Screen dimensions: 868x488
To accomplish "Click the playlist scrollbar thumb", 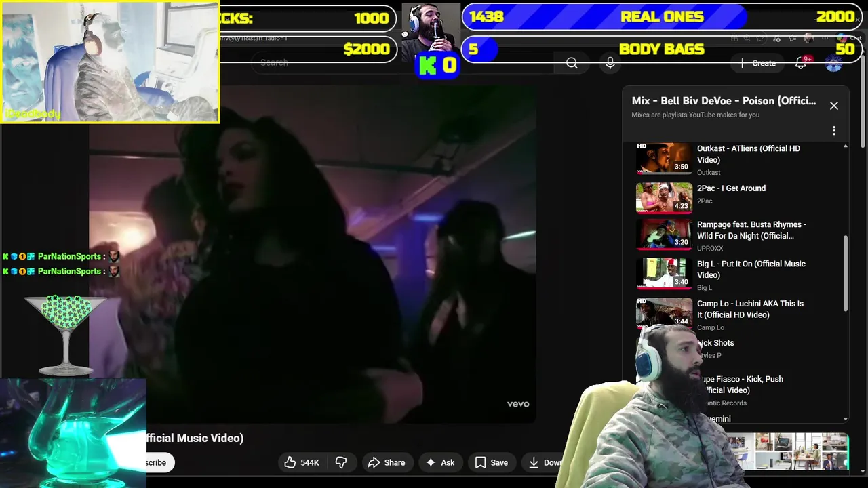I will (845, 274).
